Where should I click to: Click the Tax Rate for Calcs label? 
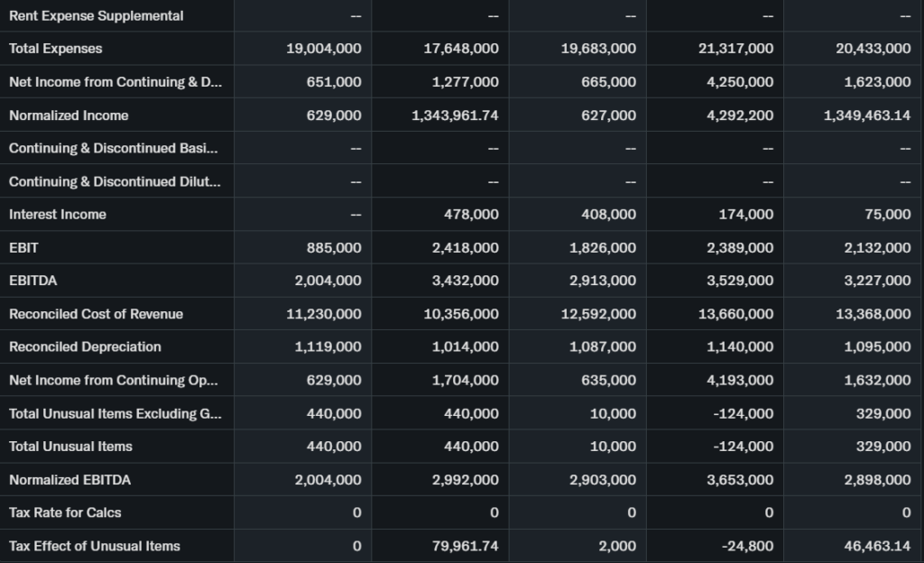(x=65, y=512)
